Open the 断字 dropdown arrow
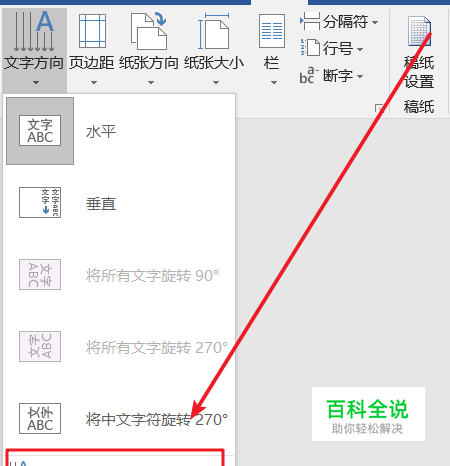 pyautogui.click(x=360, y=76)
